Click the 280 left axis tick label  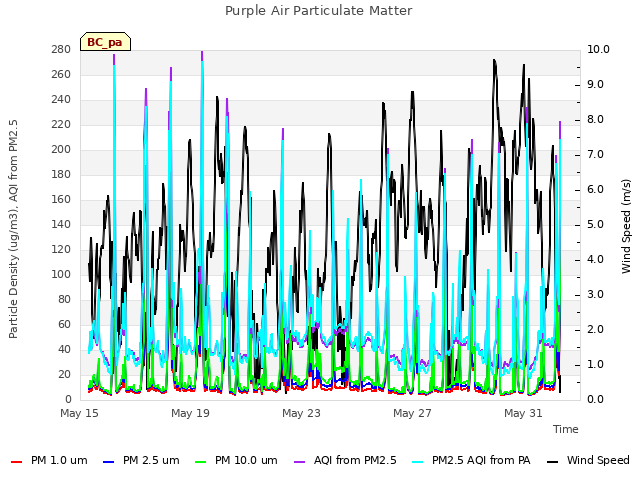pyautogui.click(x=61, y=49)
